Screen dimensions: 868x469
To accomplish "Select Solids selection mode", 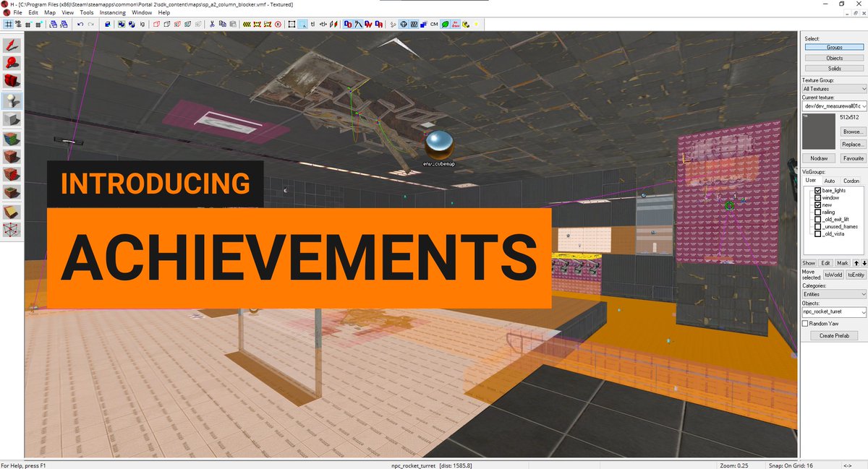I will (834, 69).
